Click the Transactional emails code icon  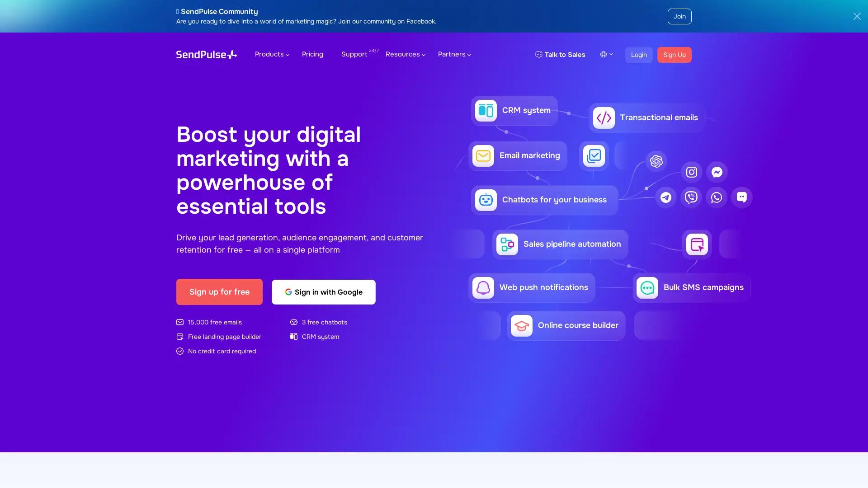pyautogui.click(x=603, y=117)
